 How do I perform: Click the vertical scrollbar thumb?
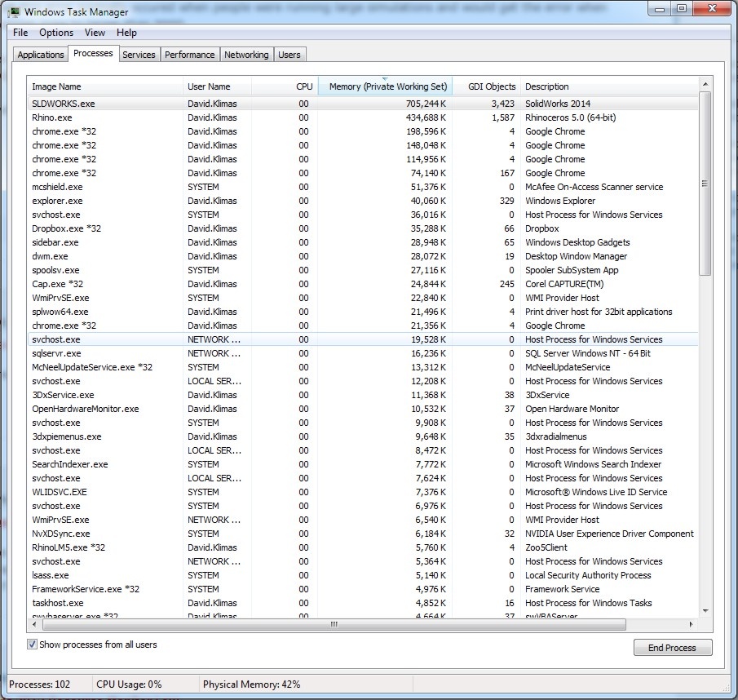(x=705, y=184)
